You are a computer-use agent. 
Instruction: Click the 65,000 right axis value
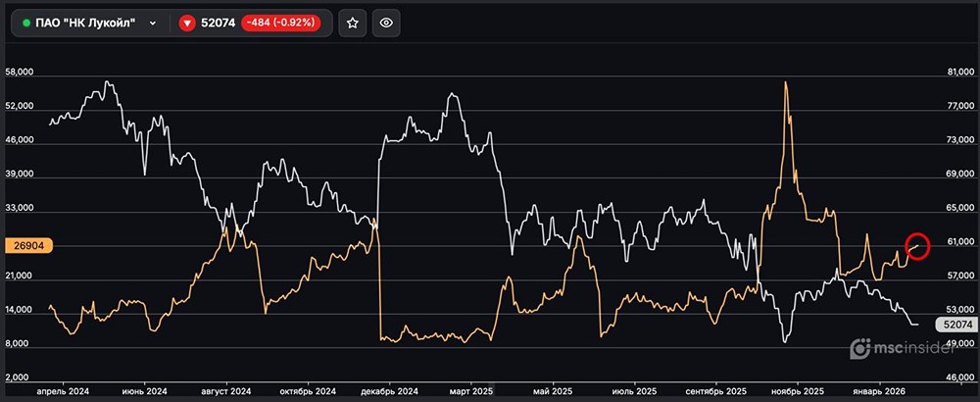click(x=960, y=208)
